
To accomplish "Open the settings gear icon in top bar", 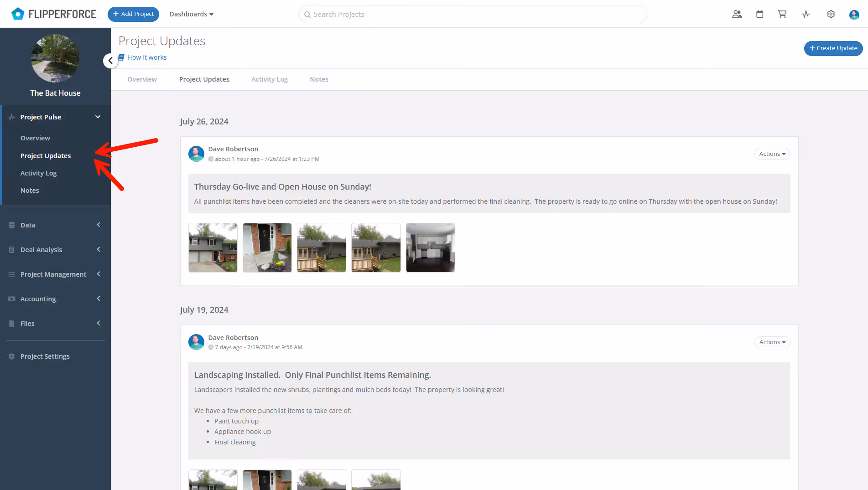I will [x=831, y=14].
